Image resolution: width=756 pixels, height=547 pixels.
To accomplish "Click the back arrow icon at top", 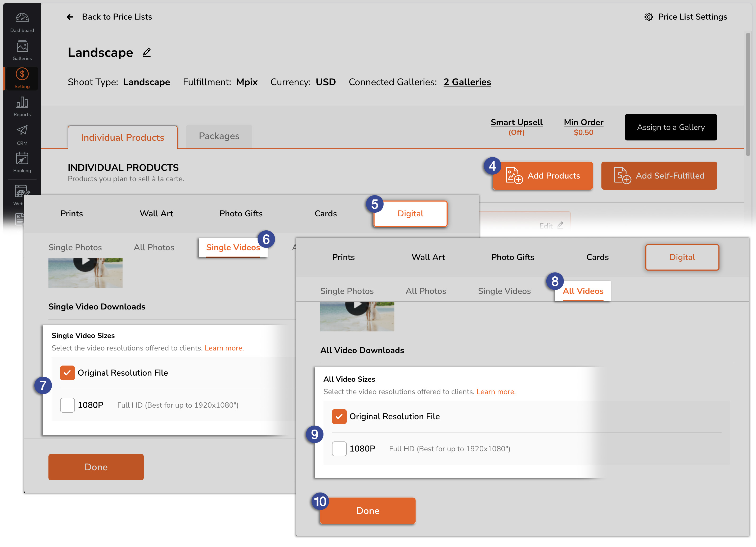I will coord(70,17).
